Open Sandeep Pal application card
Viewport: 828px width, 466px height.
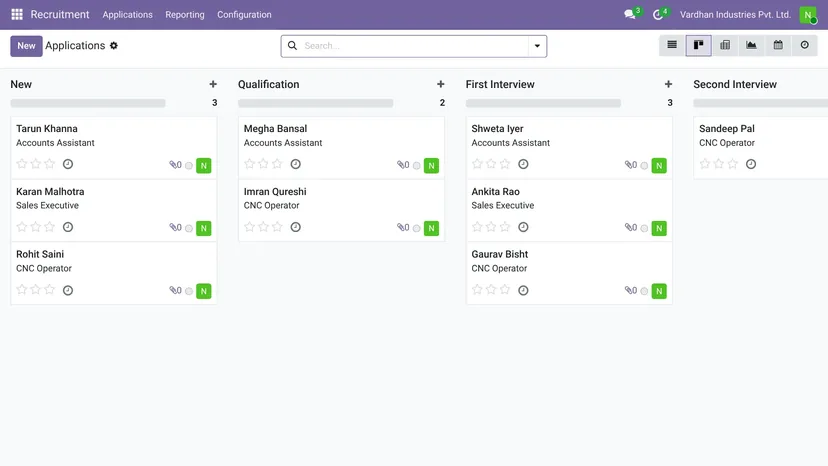point(760,148)
